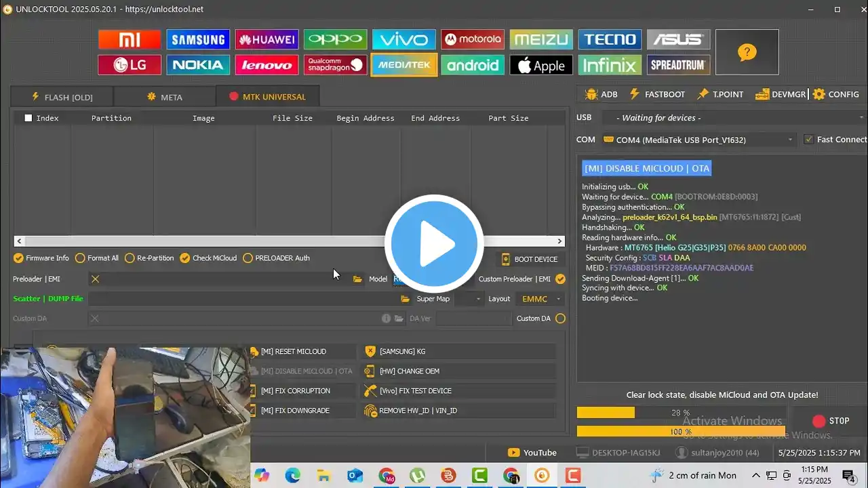Select the Tecno brand icon

(610, 39)
